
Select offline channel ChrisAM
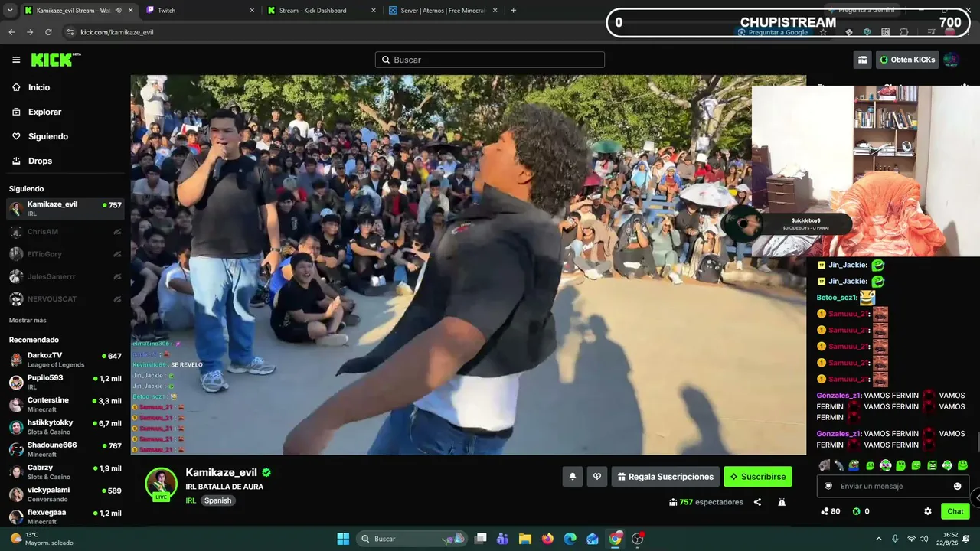[x=65, y=232]
